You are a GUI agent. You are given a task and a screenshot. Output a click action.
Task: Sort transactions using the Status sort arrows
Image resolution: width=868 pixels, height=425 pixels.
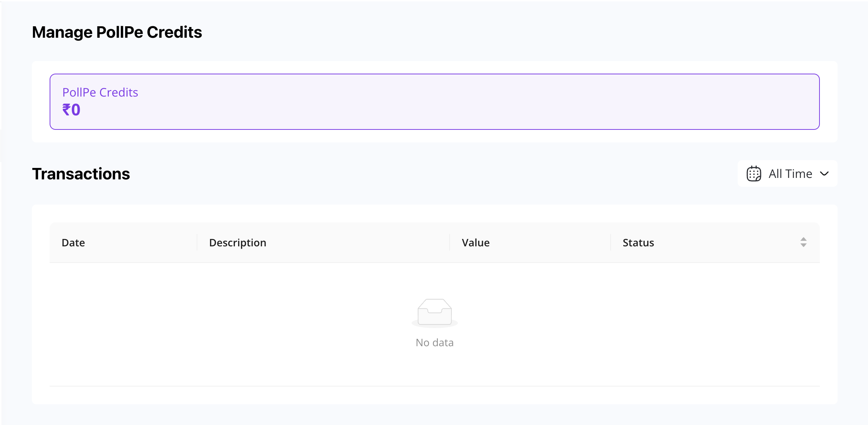coord(803,242)
